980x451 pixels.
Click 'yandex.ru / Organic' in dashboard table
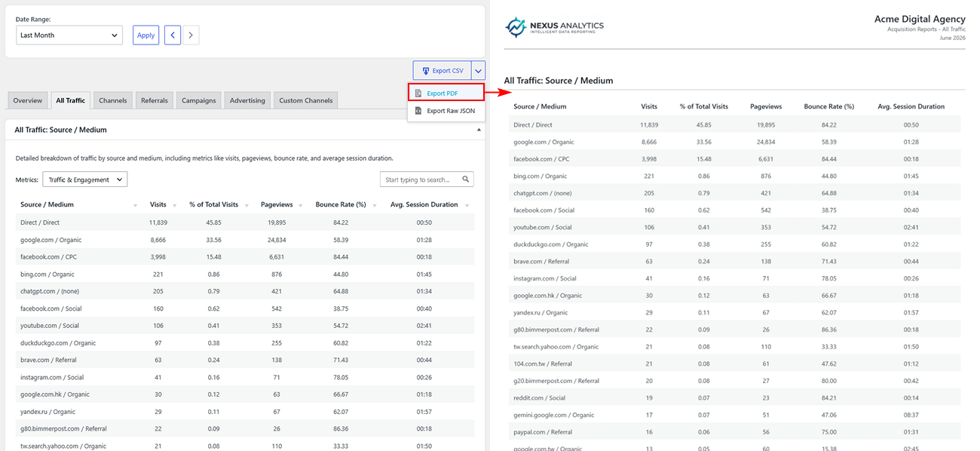(46, 412)
